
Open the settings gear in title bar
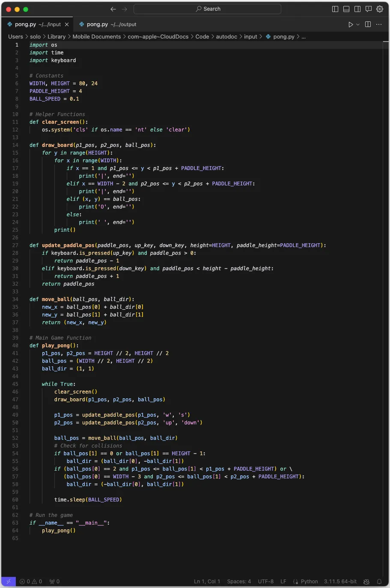pos(380,9)
